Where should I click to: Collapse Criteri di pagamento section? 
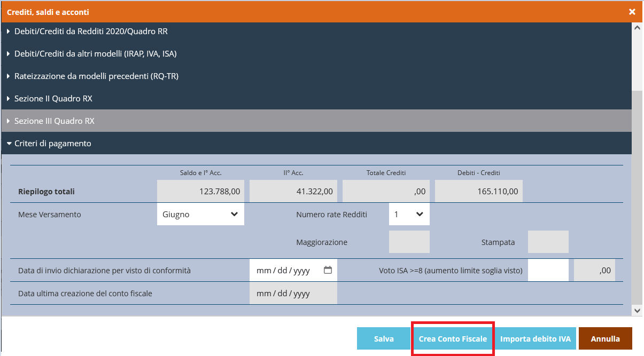tap(52, 144)
